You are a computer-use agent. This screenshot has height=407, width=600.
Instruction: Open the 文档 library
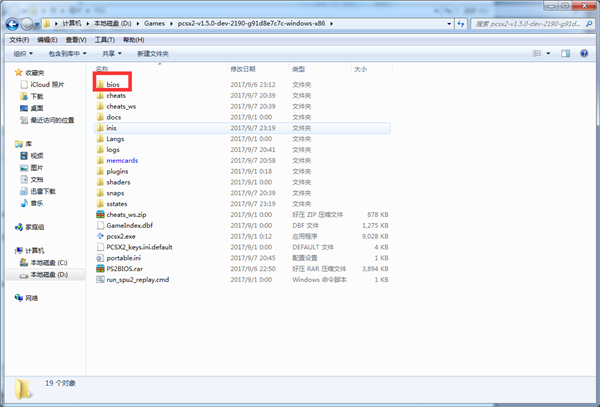(32, 179)
